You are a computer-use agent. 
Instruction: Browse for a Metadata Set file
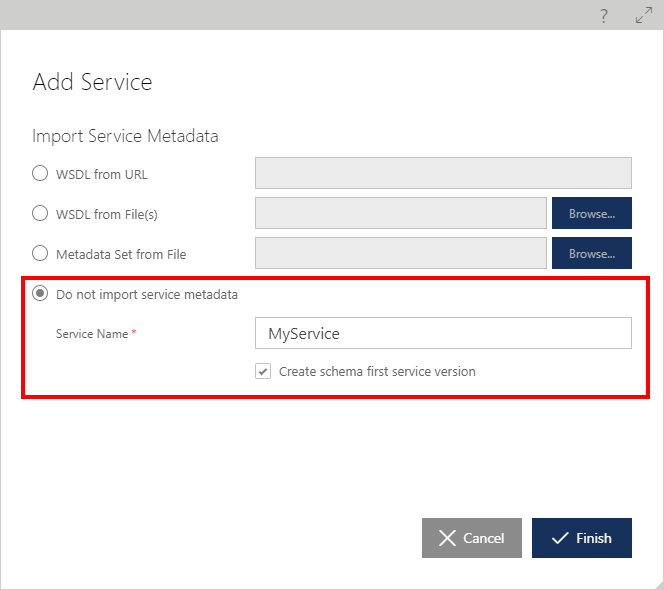592,253
